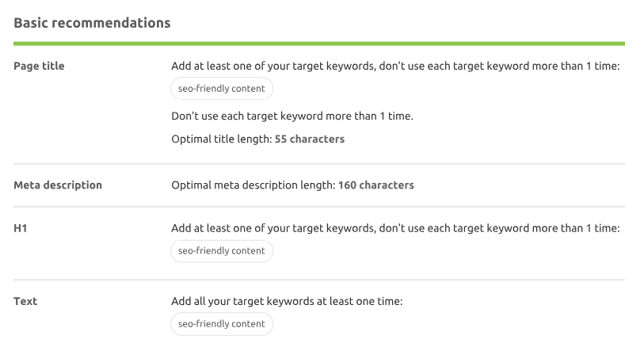Image resolution: width=644 pixels, height=347 pixels.
Task: Click 'Add all your target keywords' sentence
Action: (287, 301)
